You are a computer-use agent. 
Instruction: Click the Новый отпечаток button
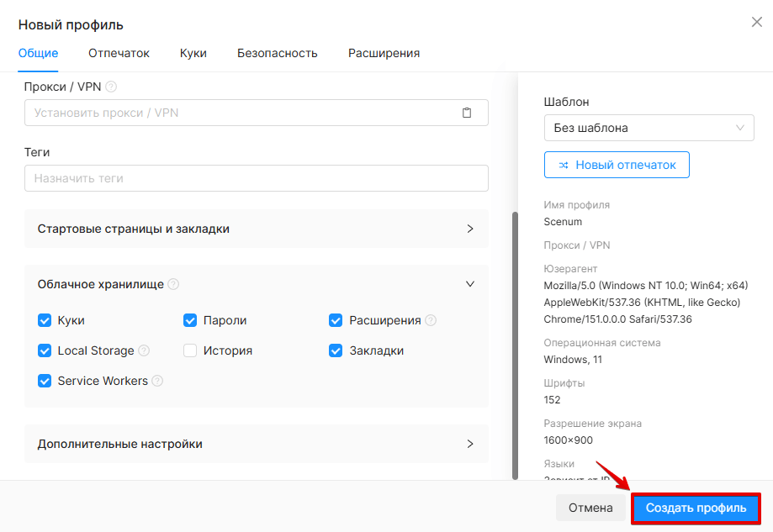coord(617,165)
